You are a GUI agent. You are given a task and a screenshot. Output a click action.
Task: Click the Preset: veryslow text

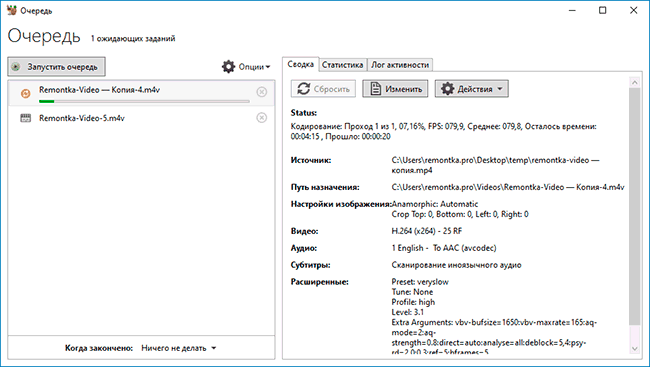pyautogui.click(x=420, y=282)
